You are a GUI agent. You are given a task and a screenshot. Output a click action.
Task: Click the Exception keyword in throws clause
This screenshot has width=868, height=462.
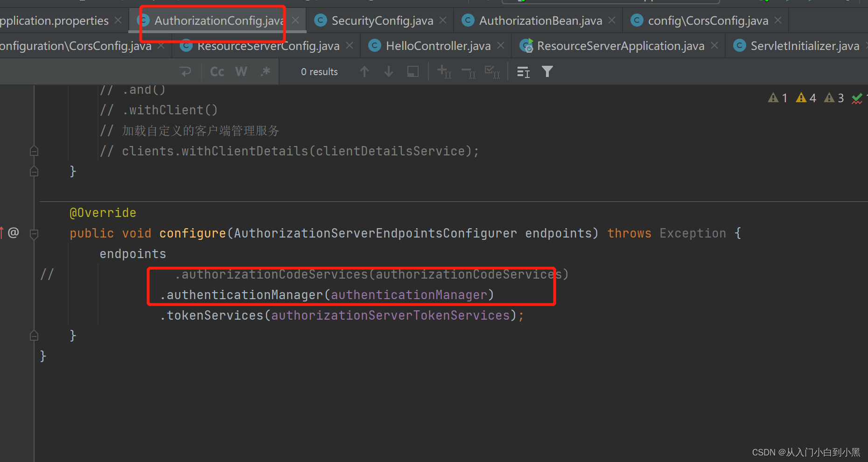tap(693, 233)
